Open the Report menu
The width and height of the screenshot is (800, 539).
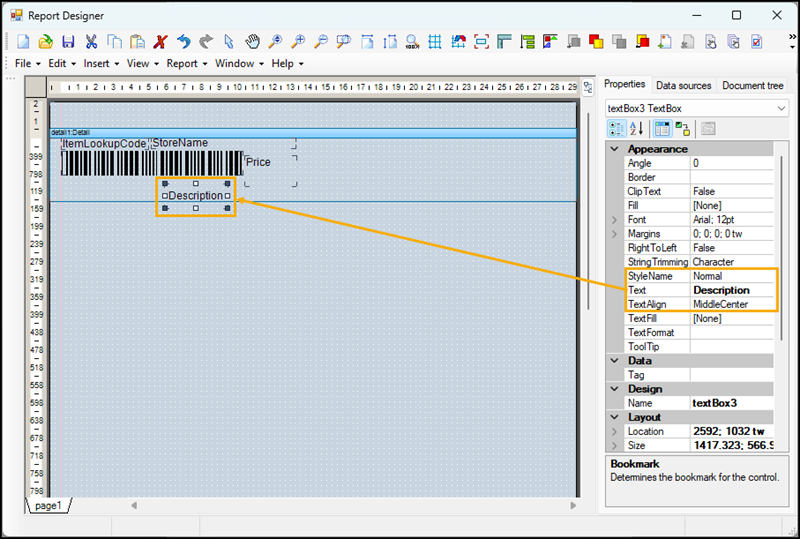(187, 64)
